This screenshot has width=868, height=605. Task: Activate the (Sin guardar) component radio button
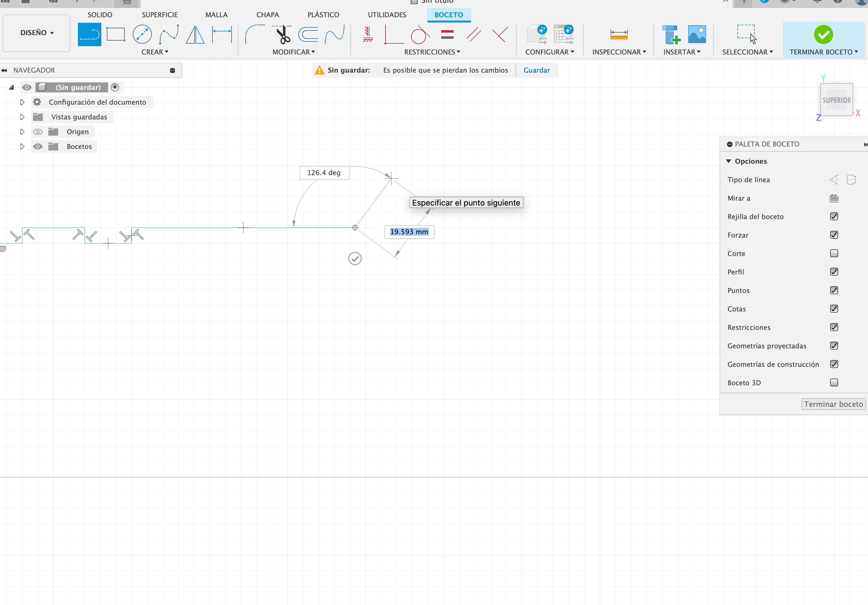[x=115, y=87]
